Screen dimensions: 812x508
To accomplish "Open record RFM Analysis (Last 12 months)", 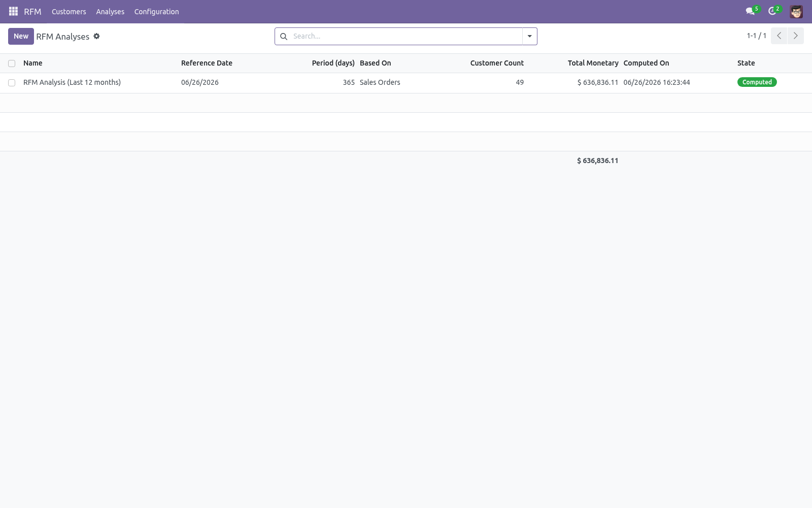I will tap(72, 82).
